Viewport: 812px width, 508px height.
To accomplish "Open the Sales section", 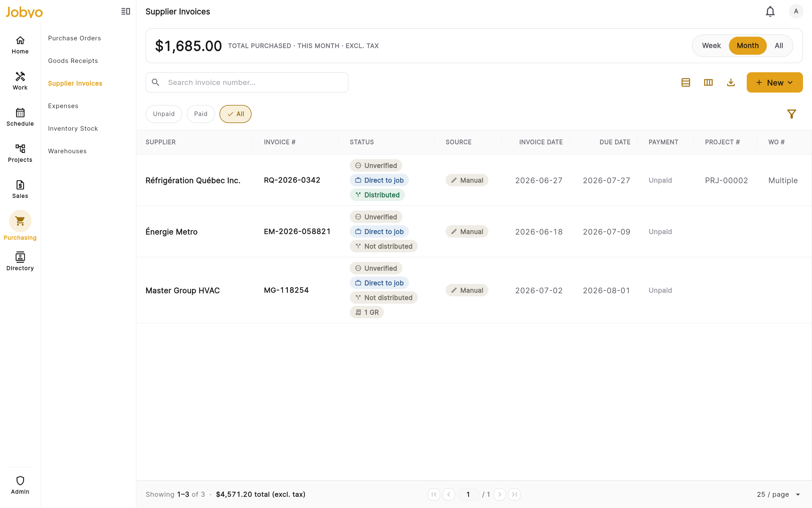I will click(x=20, y=189).
